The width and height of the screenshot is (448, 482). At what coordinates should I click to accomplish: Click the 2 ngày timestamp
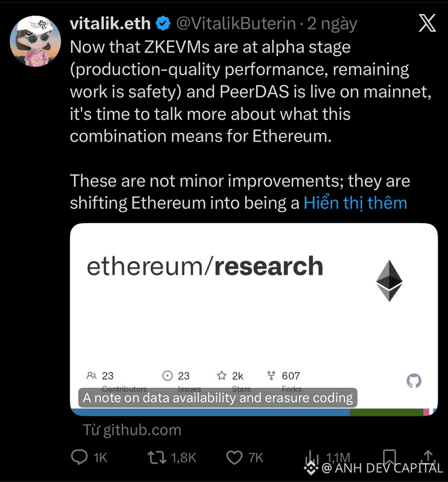pos(332,24)
